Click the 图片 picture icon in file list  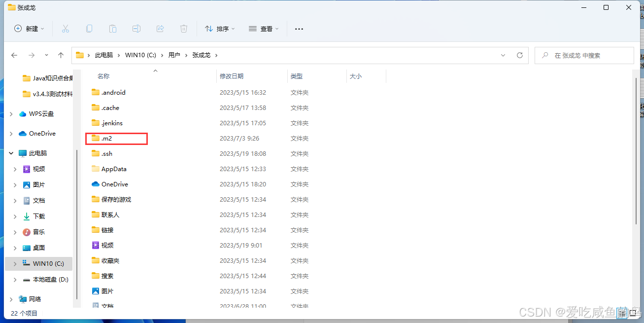[96, 291]
